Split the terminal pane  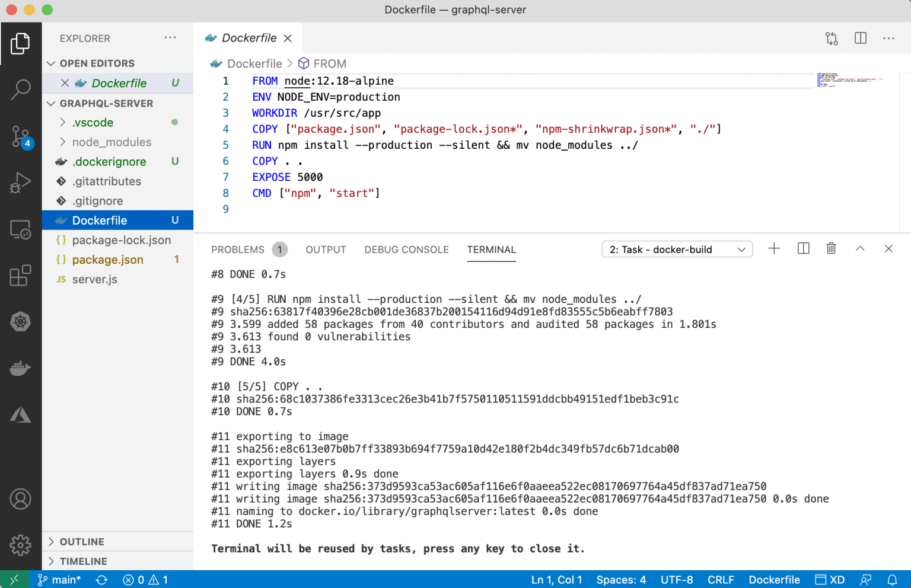803,249
